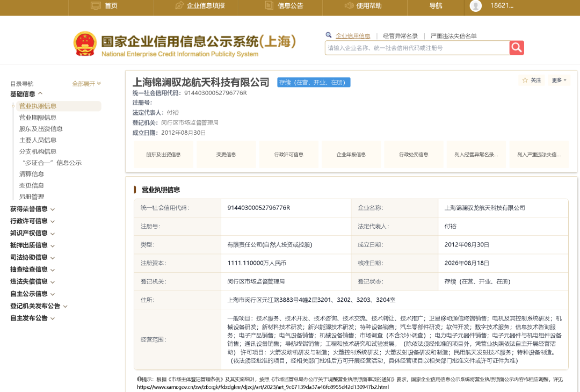Select 另册管理 in sidebar
This screenshot has width=580, height=392.
pyautogui.click(x=32, y=197)
